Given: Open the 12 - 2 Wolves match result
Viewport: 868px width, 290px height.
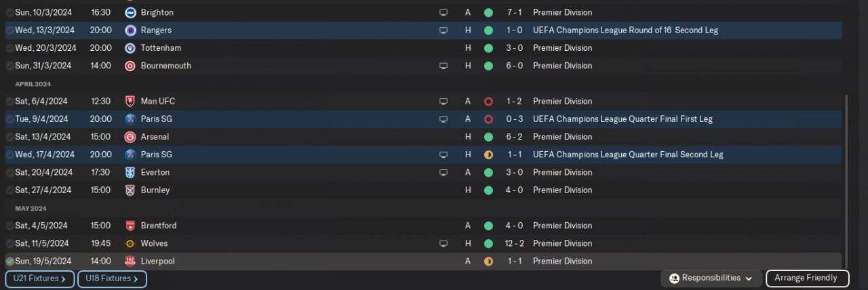Looking at the screenshot, I should [x=513, y=243].
